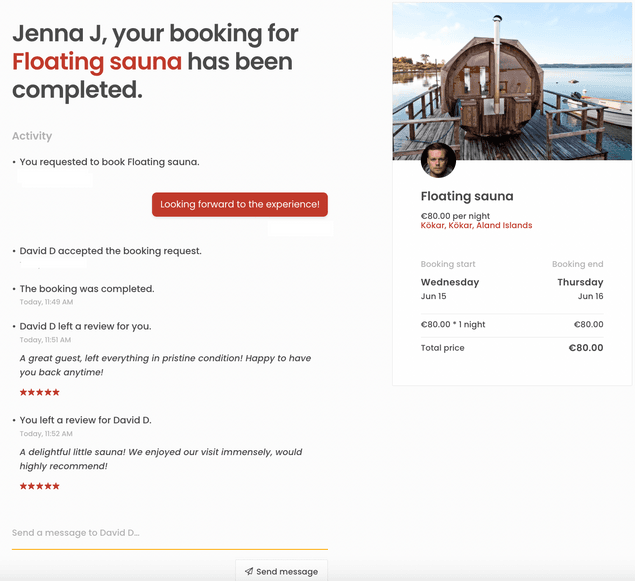Screen dimensions: 635x581
Task: Select the "Looking forward to the experience!" message bubble
Action: pyautogui.click(x=240, y=205)
